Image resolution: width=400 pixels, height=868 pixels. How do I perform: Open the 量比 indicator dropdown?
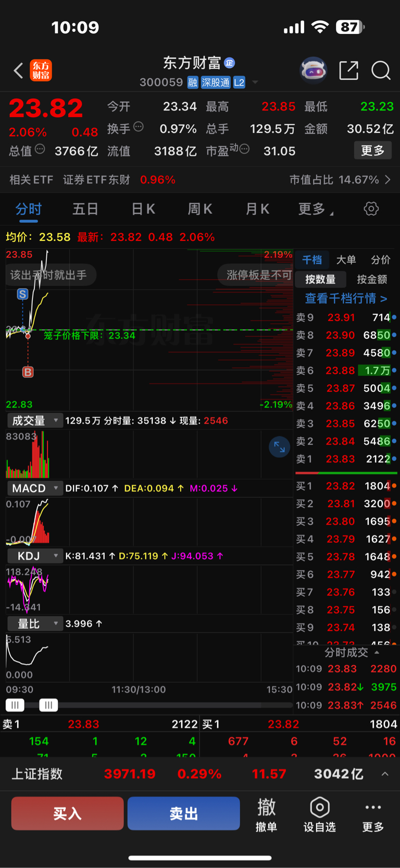pyautogui.click(x=35, y=624)
